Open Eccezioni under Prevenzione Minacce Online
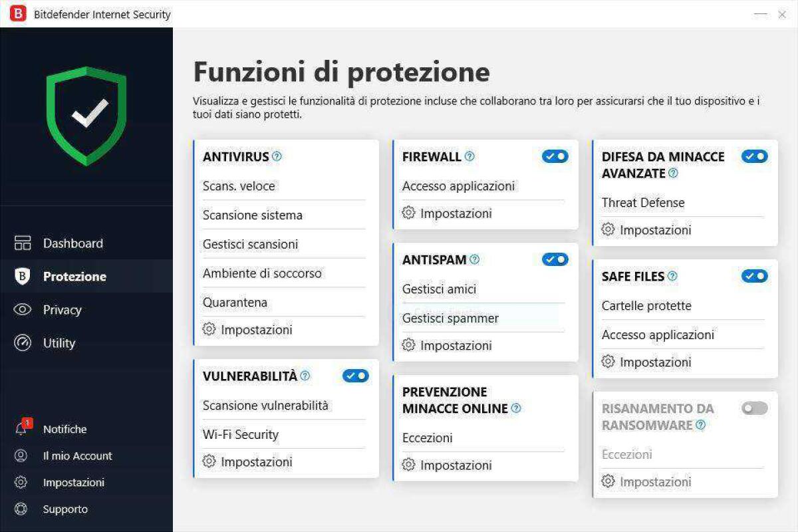Viewport: 798px width, 532px height. point(427,438)
